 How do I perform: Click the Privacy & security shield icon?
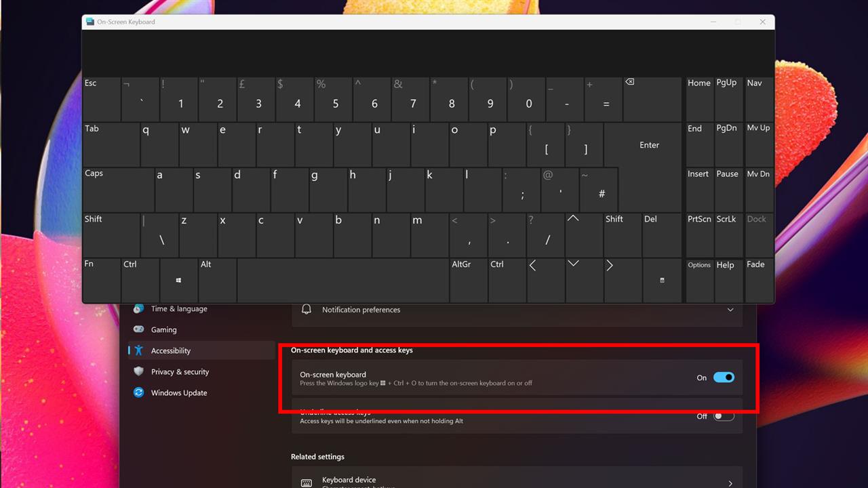click(x=138, y=371)
